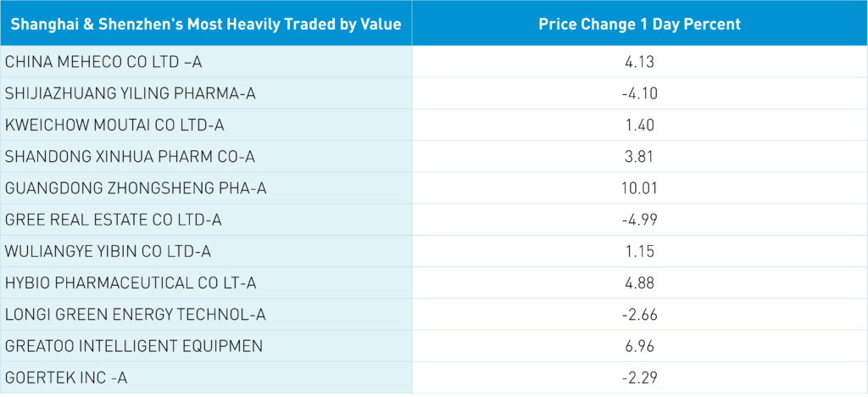
Task: Click WULIANGYE YIBIN CO LTD-A name
Action: tap(108, 251)
